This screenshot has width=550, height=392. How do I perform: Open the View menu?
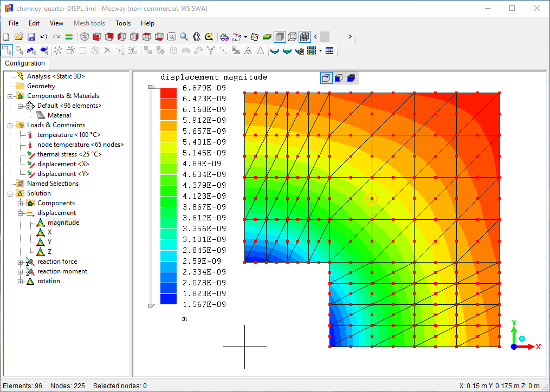(x=56, y=23)
